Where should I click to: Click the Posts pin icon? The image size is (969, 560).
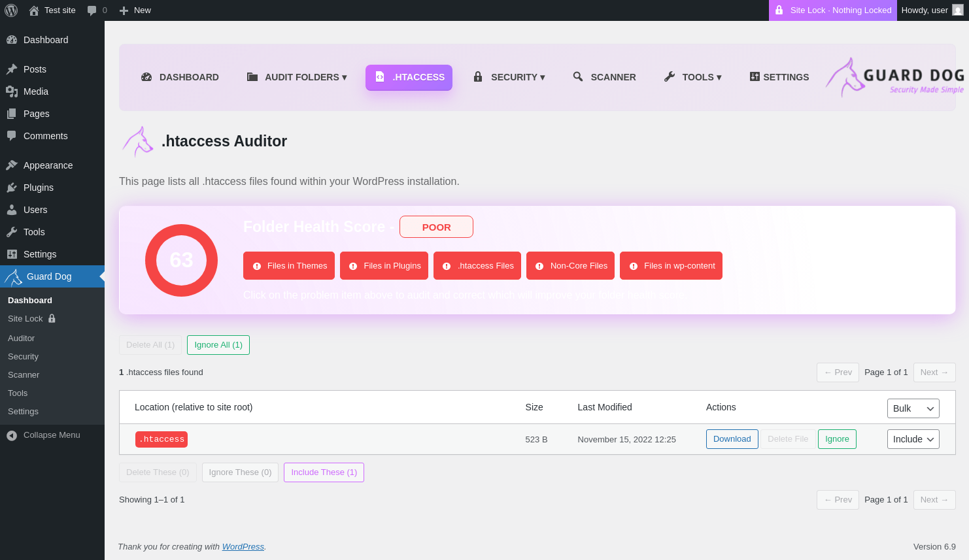coord(12,69)
